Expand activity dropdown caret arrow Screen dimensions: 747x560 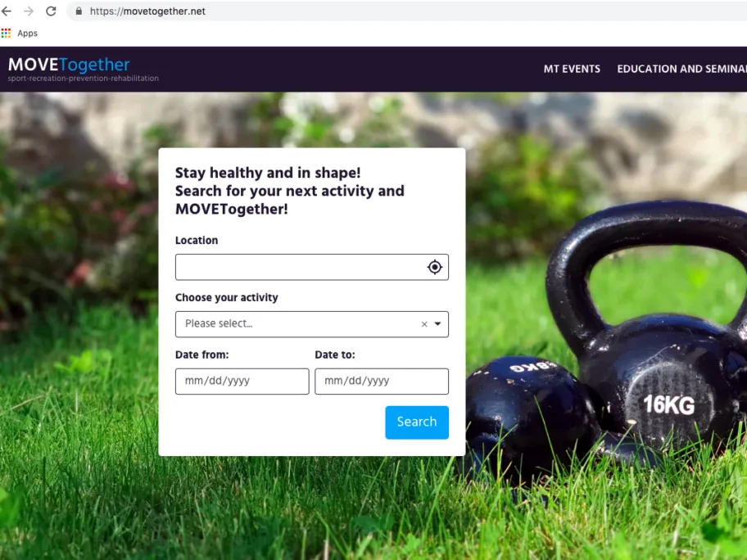[x=438, y=324]
